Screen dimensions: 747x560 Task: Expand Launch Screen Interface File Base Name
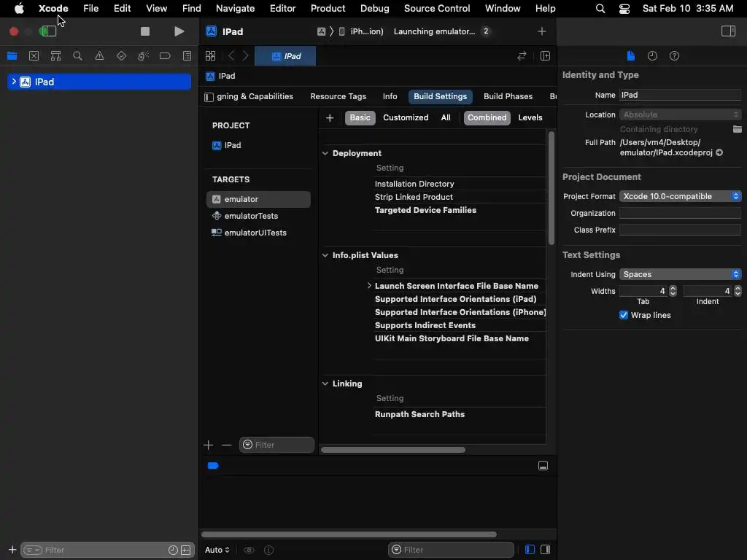(x=369, y=286)
